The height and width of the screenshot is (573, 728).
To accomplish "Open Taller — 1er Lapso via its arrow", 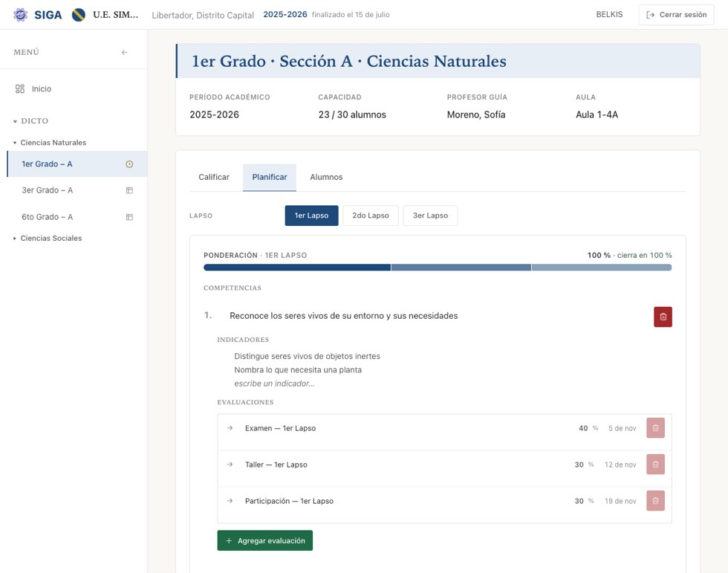I will click(230, 464).
